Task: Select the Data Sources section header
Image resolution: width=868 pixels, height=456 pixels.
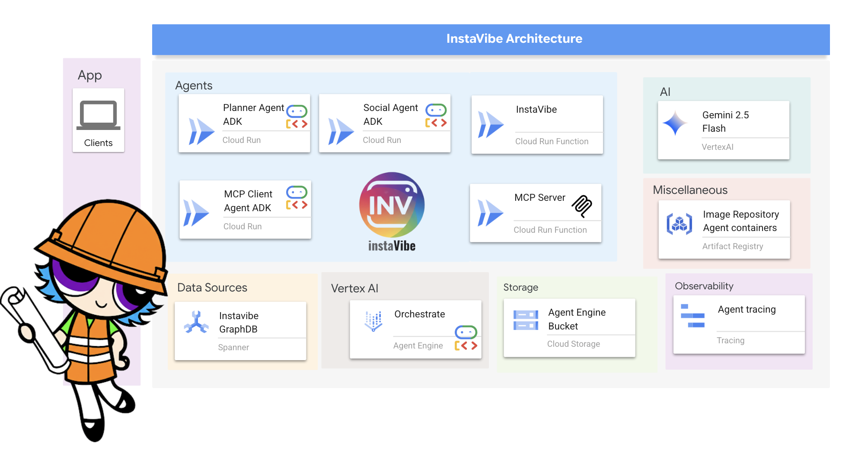Action: 211,287
